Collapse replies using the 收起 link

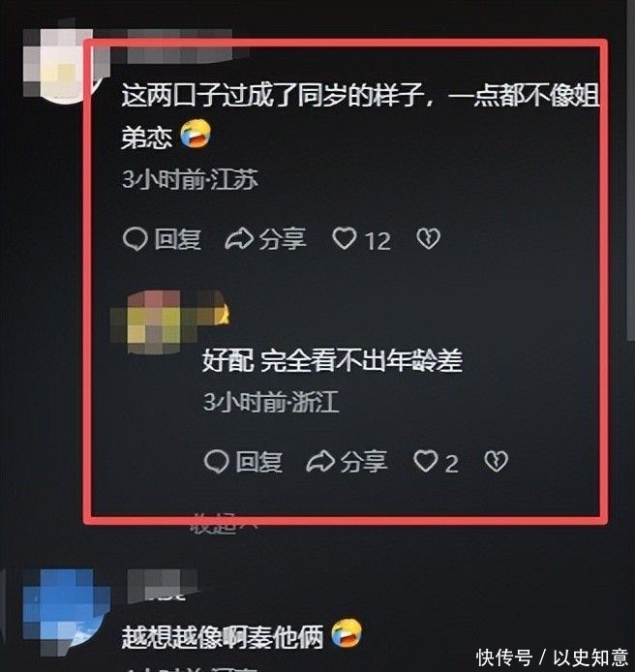(223, 523)
